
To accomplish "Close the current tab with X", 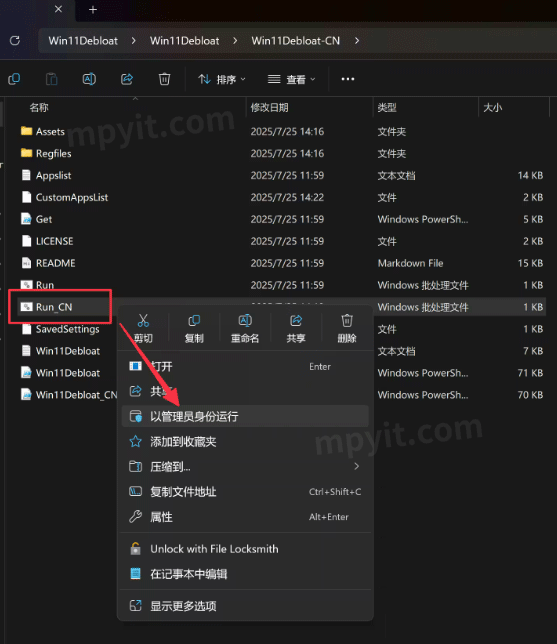I will 58,9.
